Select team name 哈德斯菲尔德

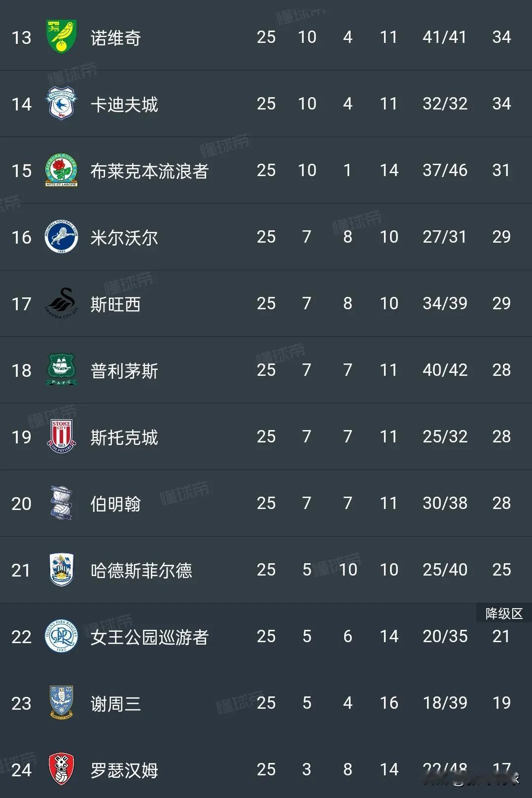(x=141, y=571)
